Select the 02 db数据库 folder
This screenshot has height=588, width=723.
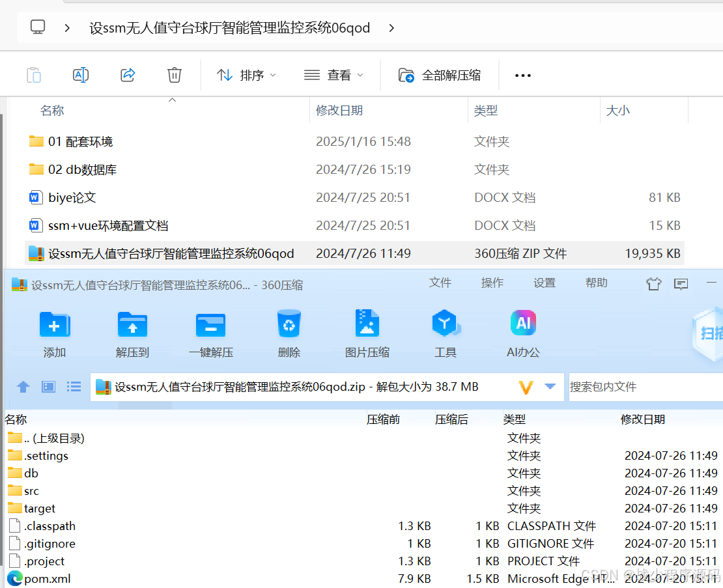73,169
